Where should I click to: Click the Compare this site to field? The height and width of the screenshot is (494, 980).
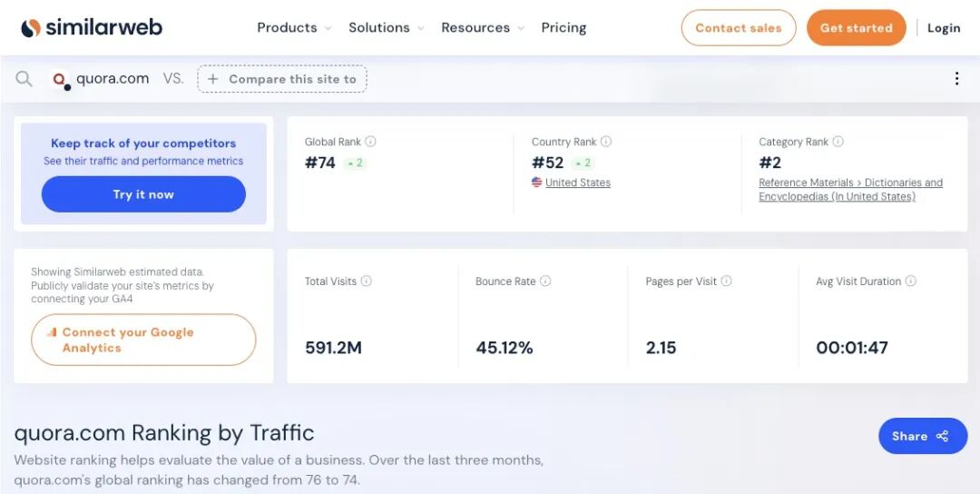(x=282, y=79)
